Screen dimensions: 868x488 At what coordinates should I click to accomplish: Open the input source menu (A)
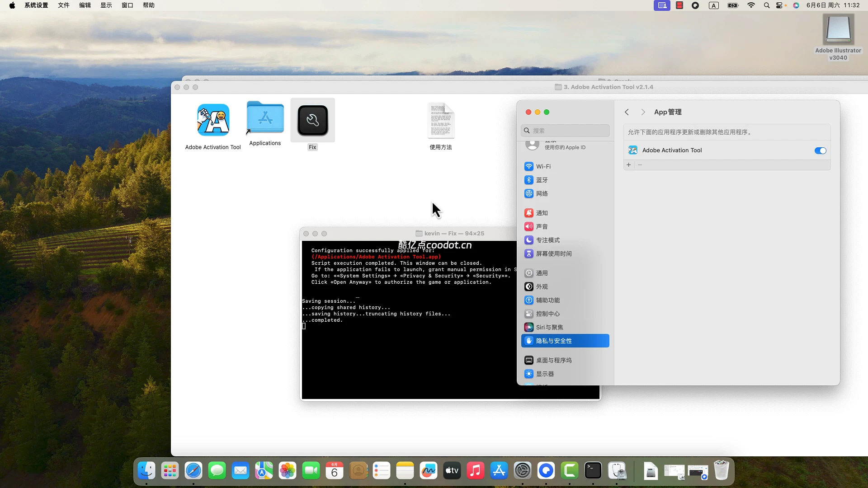click(x=714, y=5)
